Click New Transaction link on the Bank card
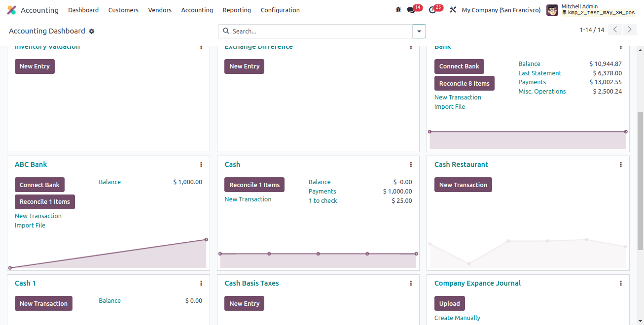The image size is (644, 325). pyautogui.click(x=458, y=97)
